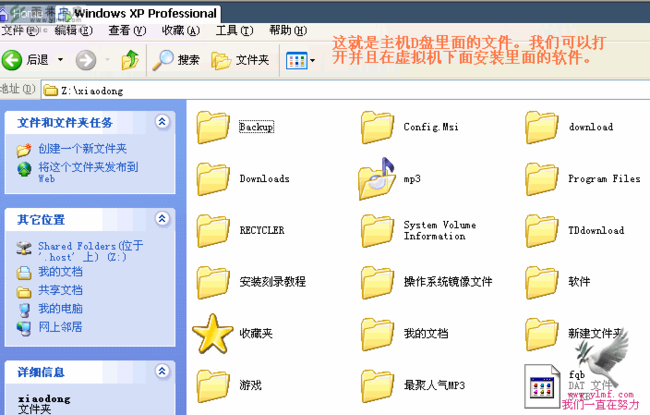Viewport: 650px width, 415px height.
Task: Select the mp3 music folder icon
Action: click(x=377, y=179)
